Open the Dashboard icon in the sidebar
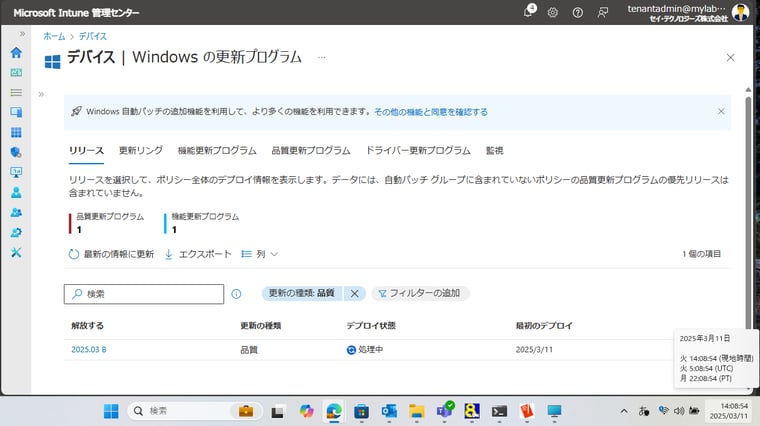The width and height of the screenshot is (760, 426). click(16, 73)
